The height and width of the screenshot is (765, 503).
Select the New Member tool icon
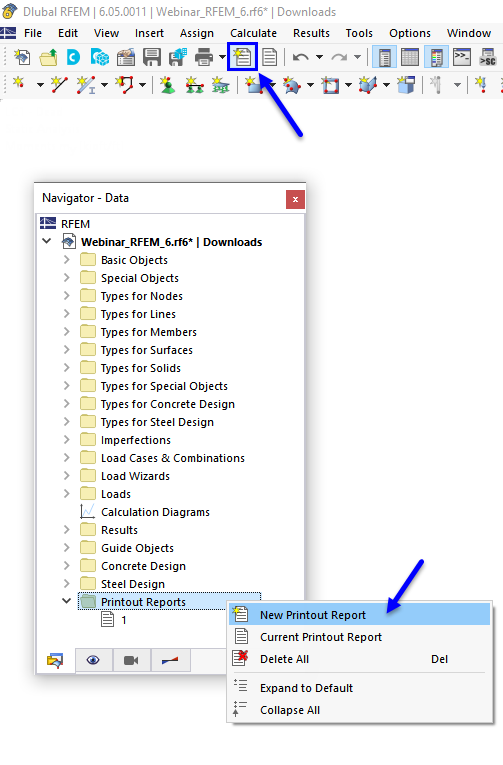pyautogui.click(x=85, y=84)
